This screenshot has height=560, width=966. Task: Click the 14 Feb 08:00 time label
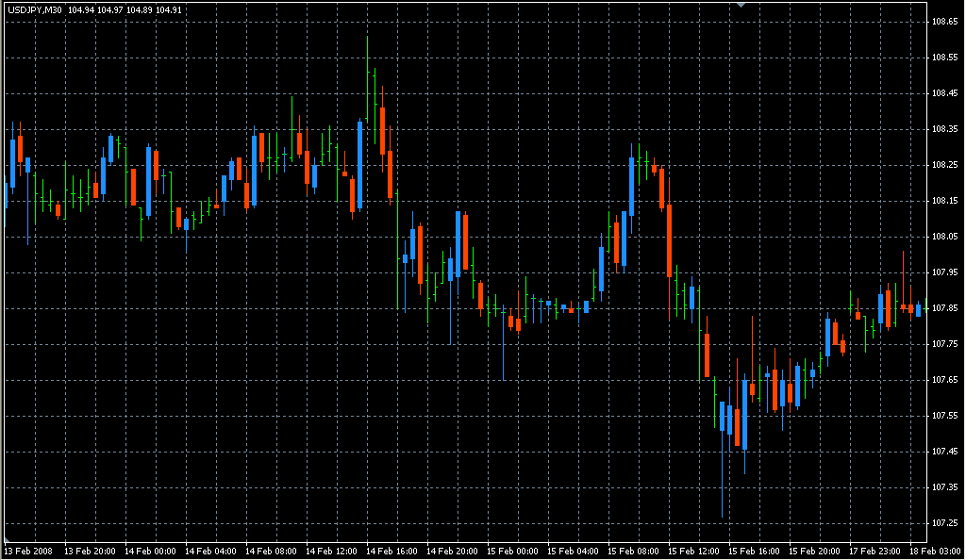pyautogui.click(x=271, y=551)
